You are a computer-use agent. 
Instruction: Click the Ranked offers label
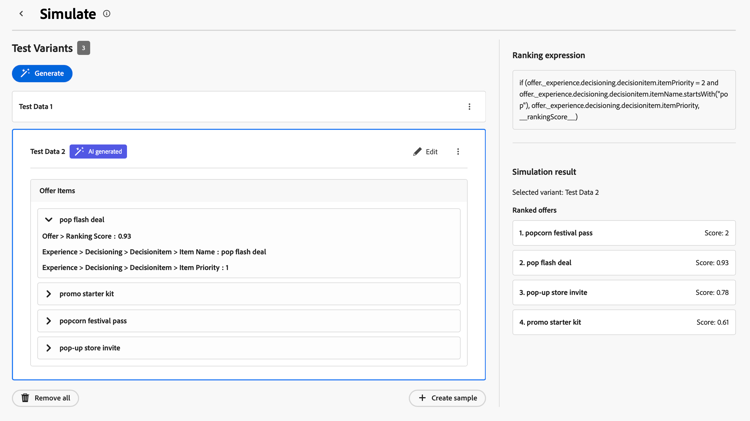(534, 210)
